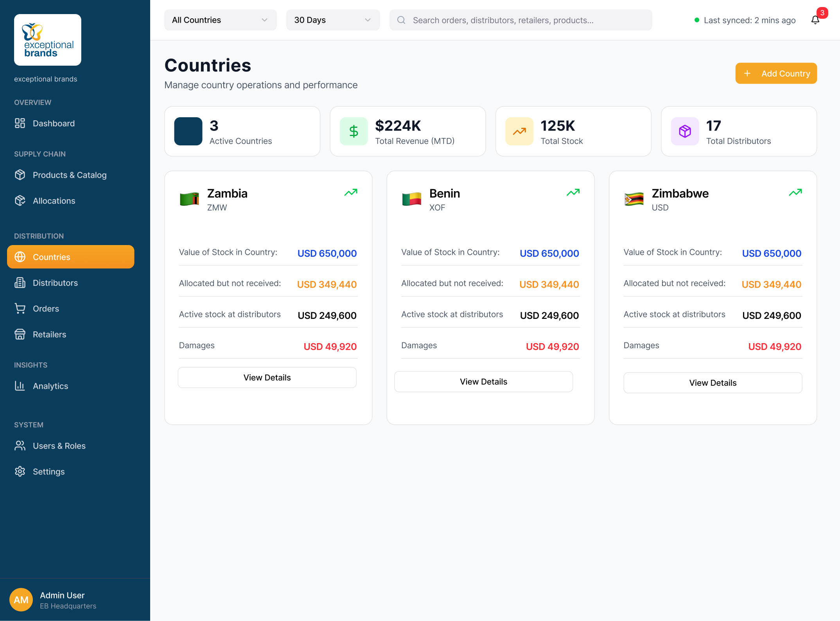Click the Retailers store icon
The image size is (840, 621).
point(20,334)
